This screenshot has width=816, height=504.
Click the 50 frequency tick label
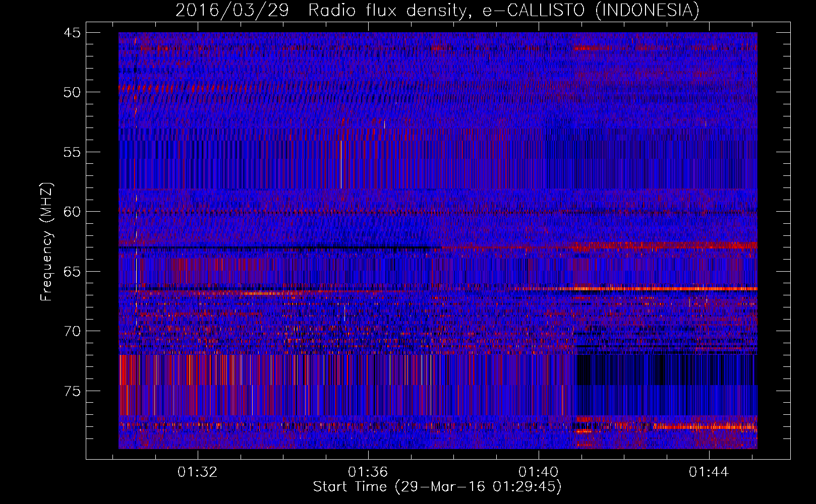pos(72,92)
